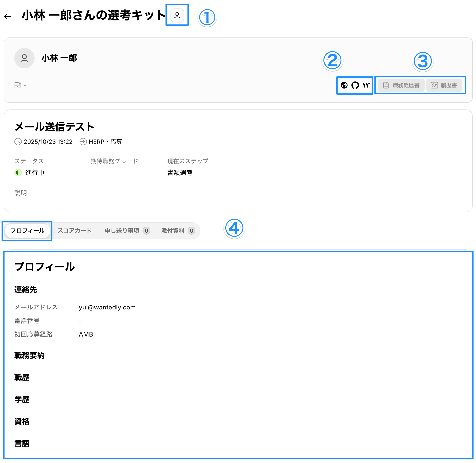
Task: Click 小林 一郎's avatar placeholder
Action: point(24,58)
